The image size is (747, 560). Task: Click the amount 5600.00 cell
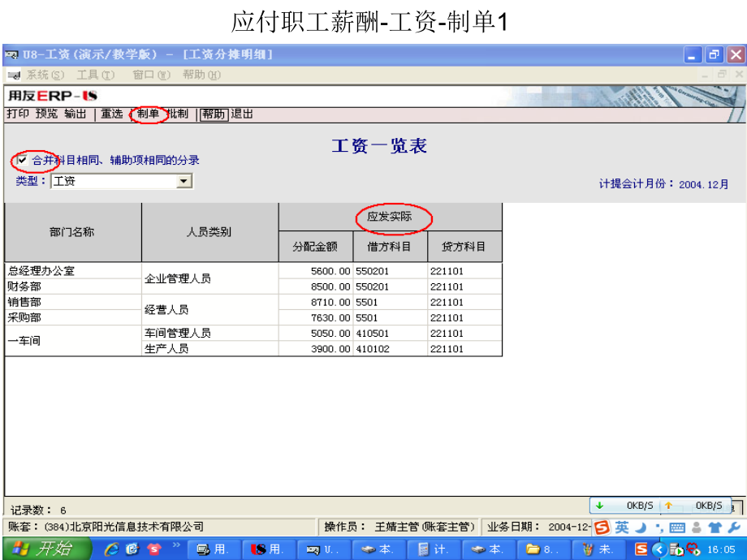point(315,271)
